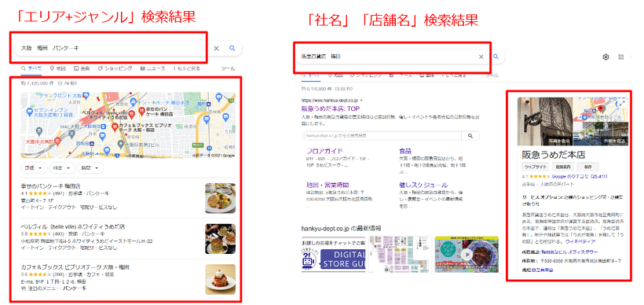Click the hankyu-dept.co.jp site search magnifier button
The width and height of the screenshot is (644, 305).
tap(470, 135)
